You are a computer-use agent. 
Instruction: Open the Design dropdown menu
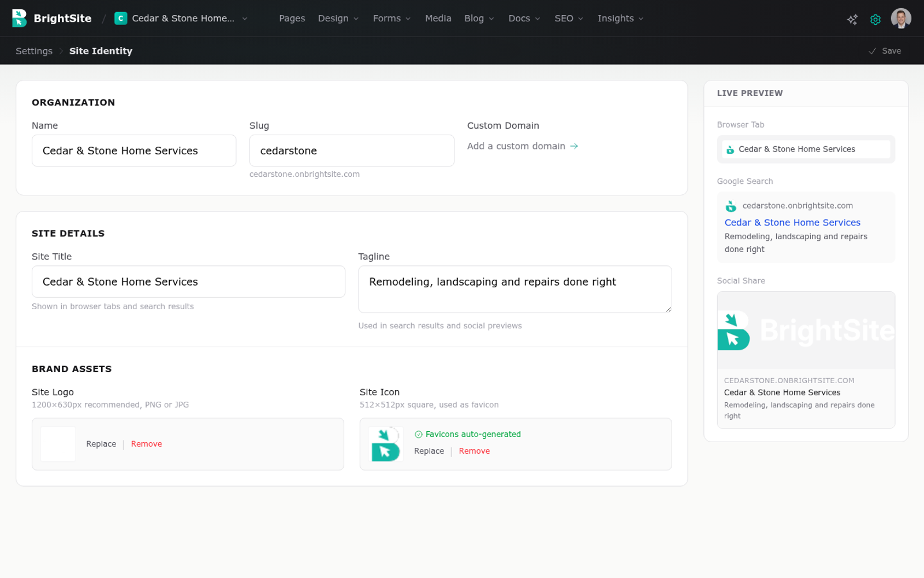pyautogui.click(x=338, y=18)
